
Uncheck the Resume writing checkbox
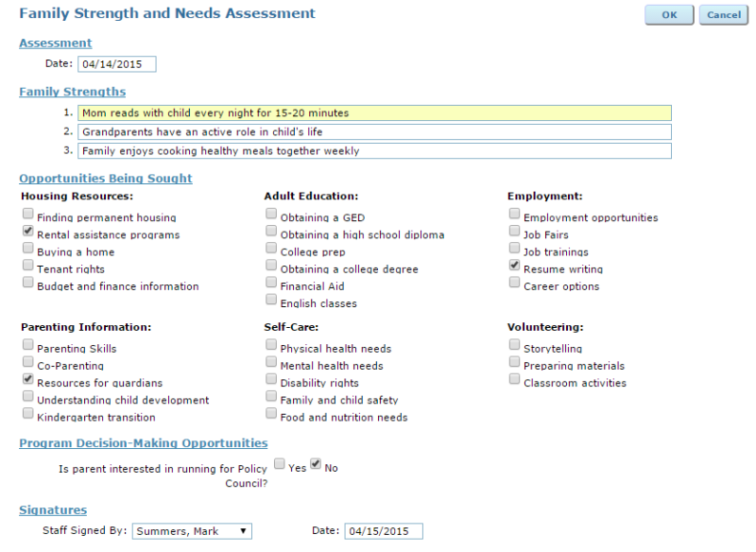[515, 266]
